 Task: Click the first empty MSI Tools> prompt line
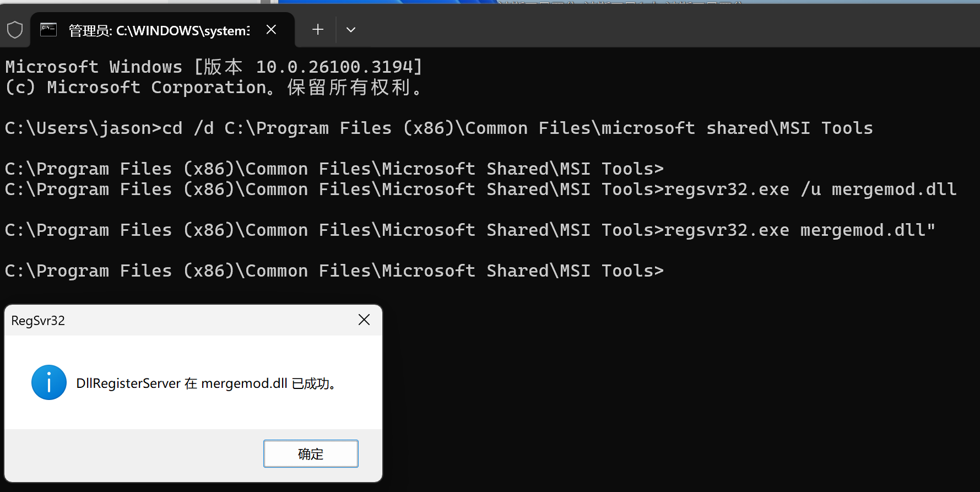click(x=334, y=169)
